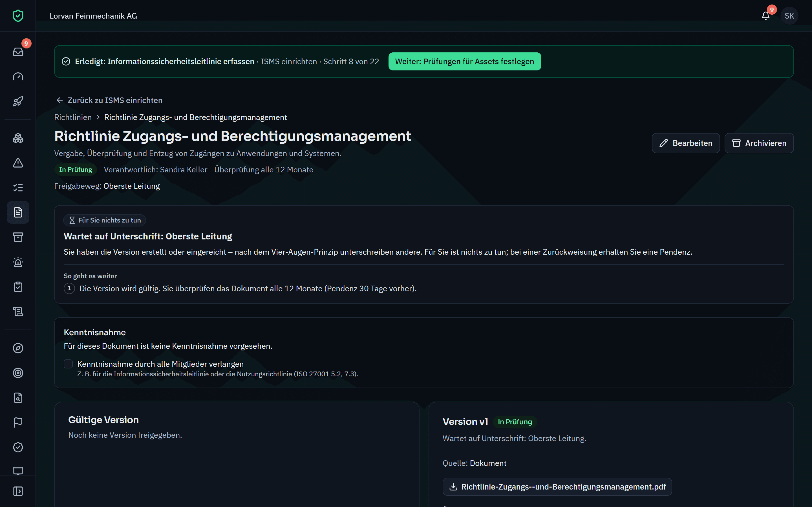Open the rocket setup icon in sidebar
This screenshot has width=812, height=507.
tap(18, 101)
